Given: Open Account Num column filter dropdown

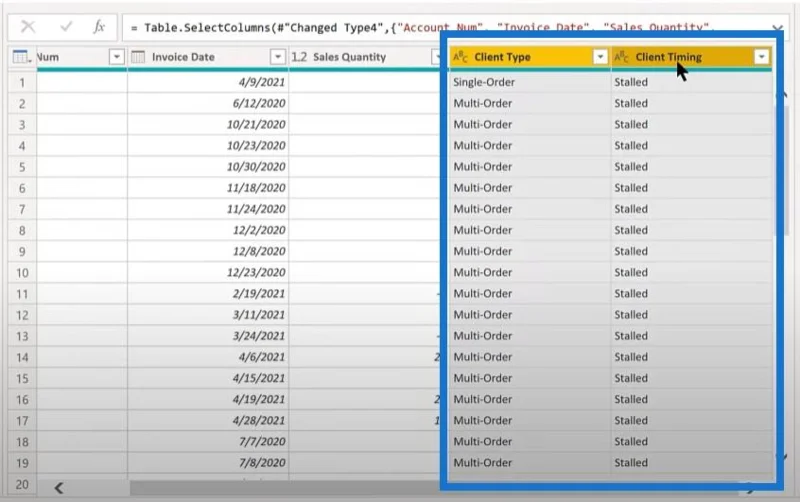Looking at the screenshot, I should point(117,57).
